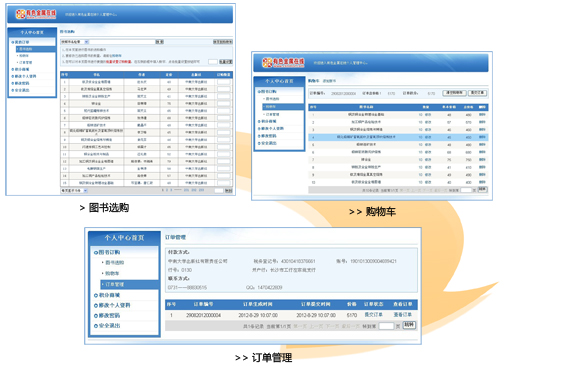The width and height of the screenshot is (584, 377).
Task: Click the 修改个人资料 circle icon in order management sidebar
Action: (x=96, y=305)
